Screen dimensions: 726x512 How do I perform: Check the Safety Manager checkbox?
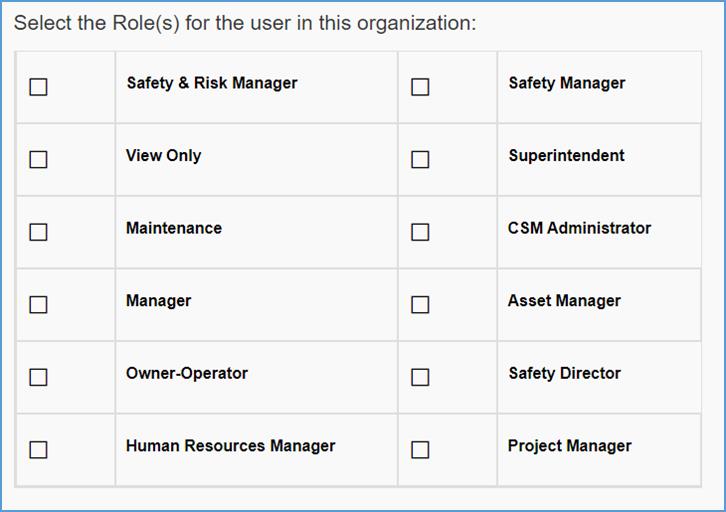[x=420, y=87]
